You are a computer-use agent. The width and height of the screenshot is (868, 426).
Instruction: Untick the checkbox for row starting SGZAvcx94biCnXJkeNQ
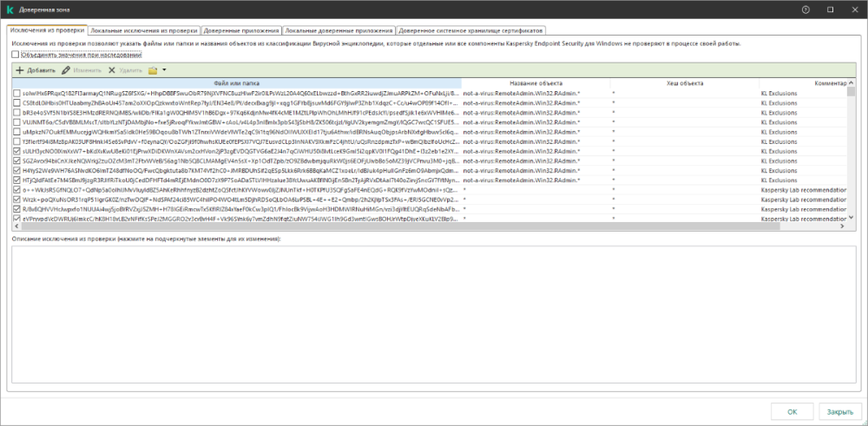(17, 161)
